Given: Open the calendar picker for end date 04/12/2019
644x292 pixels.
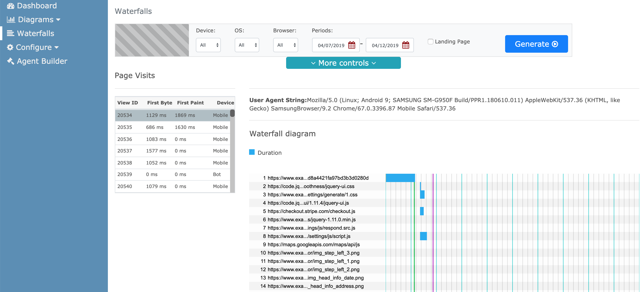Looking at the screenshot, I should coord(406,45).
